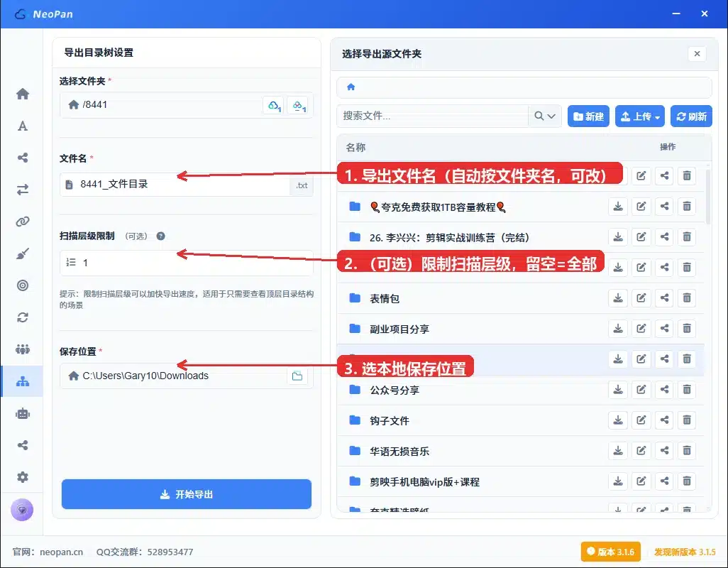The image size is (728, 568).
Task: Open the target circle sidebar icon
Action: 22,285
